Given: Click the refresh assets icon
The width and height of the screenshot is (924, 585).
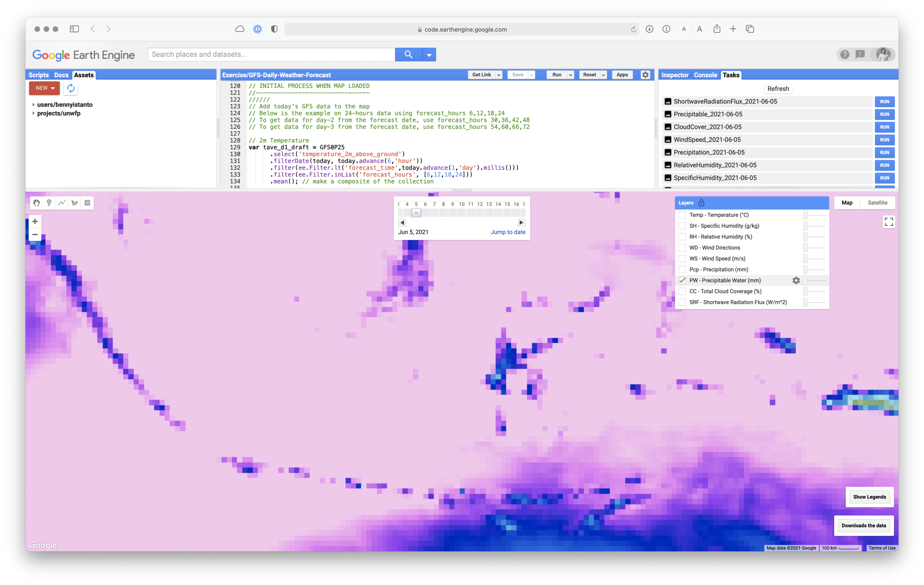Looking at the screenshot, I should pyautogui.click(x=71, y=88).
